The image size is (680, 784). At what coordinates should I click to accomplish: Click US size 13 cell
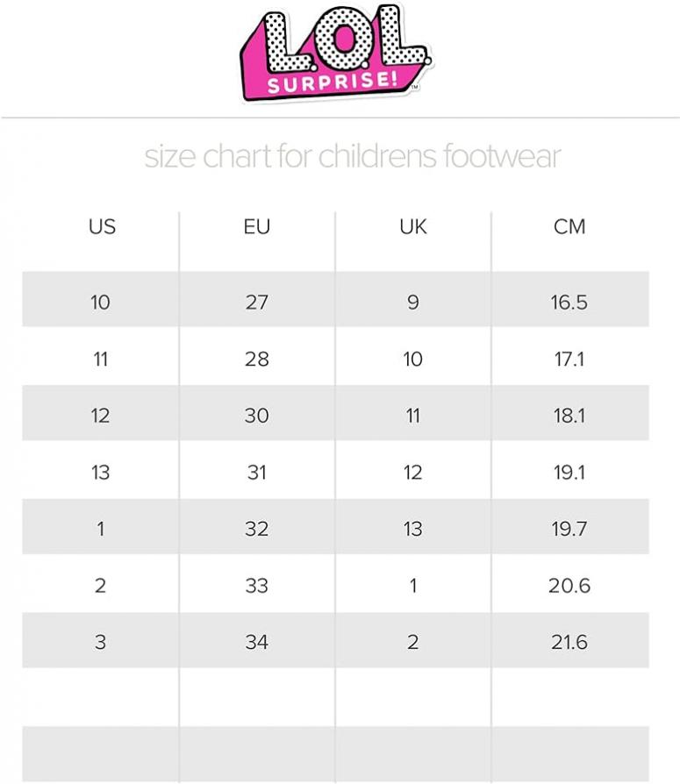tap(100, 472)
